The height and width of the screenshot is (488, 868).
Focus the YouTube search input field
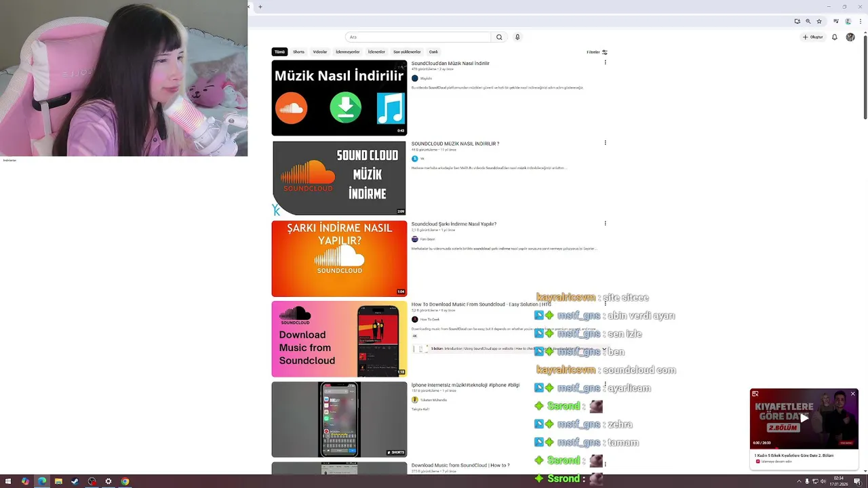pos(418,37)
